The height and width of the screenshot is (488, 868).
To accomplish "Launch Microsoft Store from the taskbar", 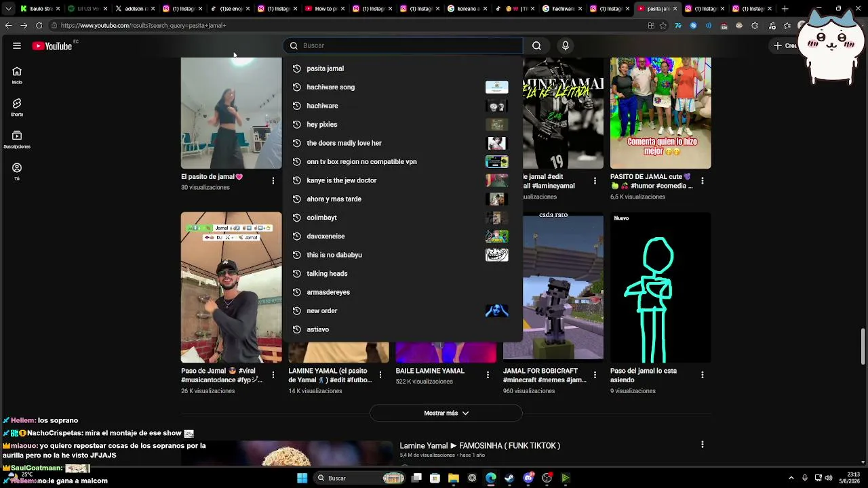I will (x=435, y=478).
